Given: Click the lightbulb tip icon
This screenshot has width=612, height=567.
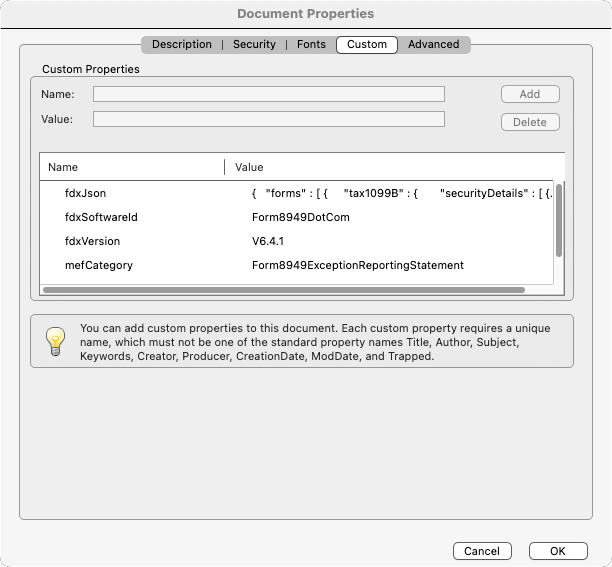Looking at the screenshot, I should tap(56, 341).
